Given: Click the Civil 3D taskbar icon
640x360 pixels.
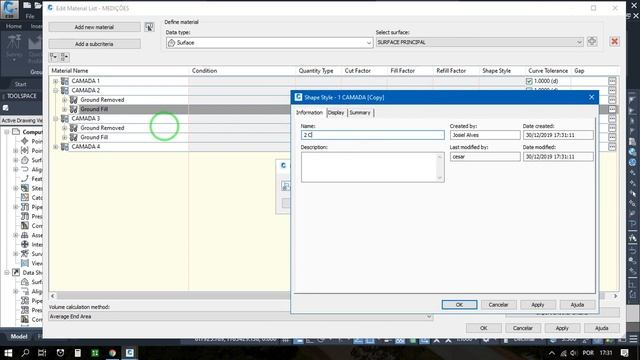Looking at the screenshot, I should [x=130, y=353].
